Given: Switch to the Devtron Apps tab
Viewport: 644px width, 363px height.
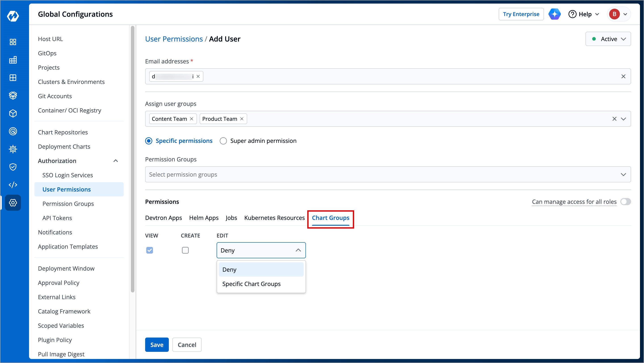Looking at the screenshot, I should pos(163,218).
